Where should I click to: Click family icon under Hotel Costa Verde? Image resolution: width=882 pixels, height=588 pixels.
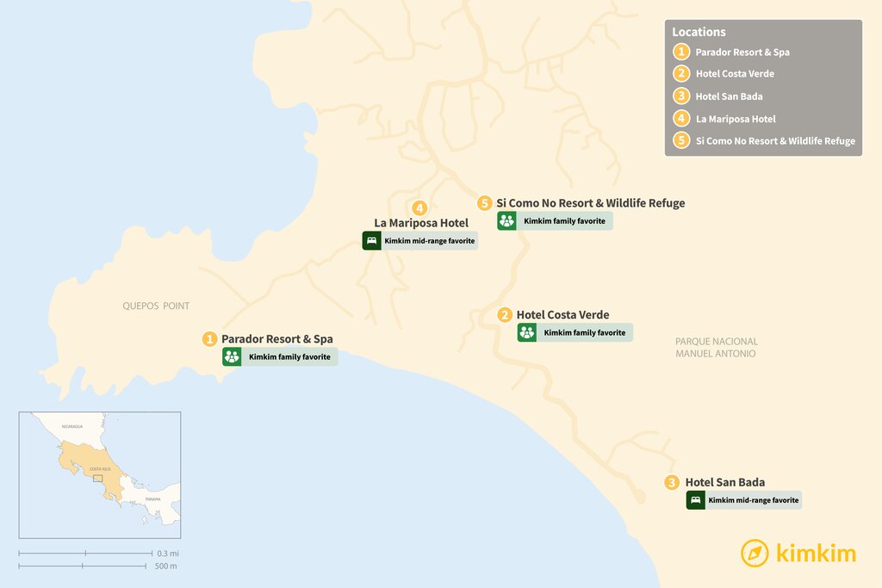tap(527, 332)
